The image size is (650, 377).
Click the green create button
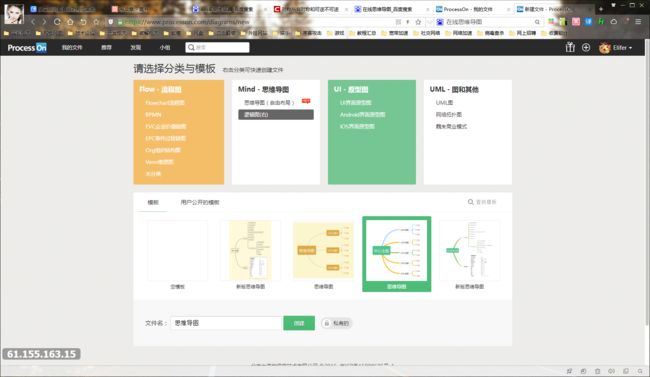point(299,323)
